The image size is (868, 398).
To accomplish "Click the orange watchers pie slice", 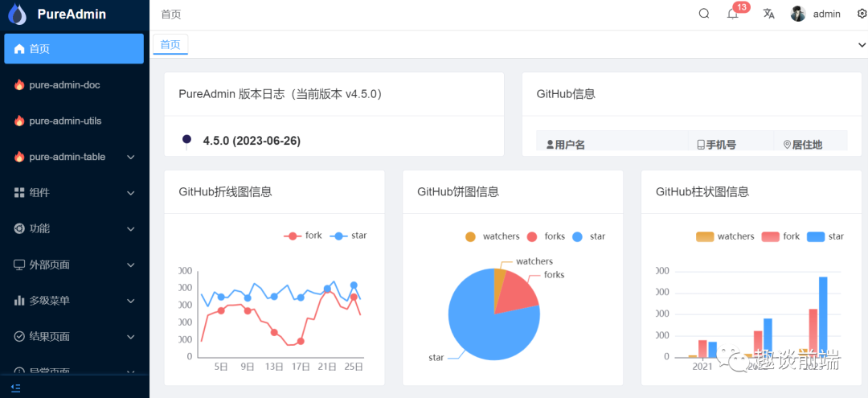I will point(499,282).
